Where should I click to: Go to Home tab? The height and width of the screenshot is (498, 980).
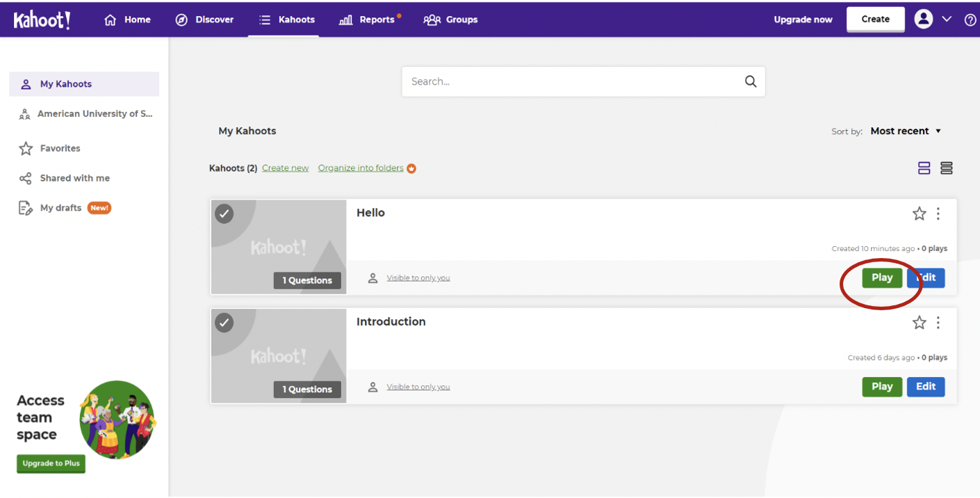[127, 19]
